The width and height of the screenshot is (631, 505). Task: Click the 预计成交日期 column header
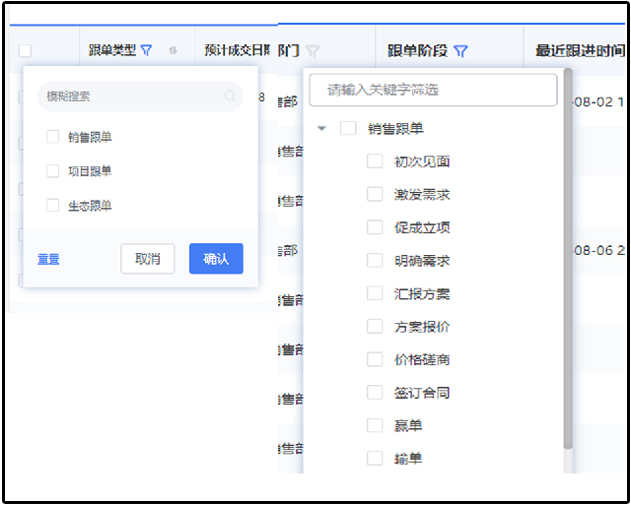[237, 50]
